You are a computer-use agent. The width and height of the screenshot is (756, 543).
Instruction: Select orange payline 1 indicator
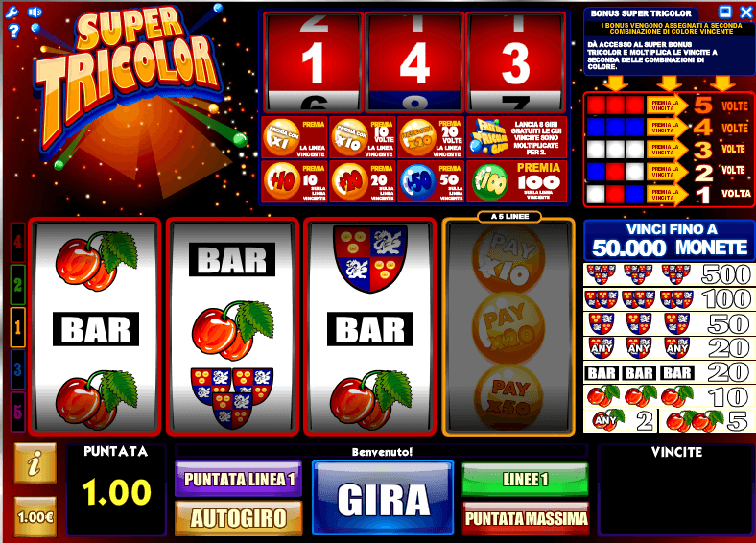(18, 327)
